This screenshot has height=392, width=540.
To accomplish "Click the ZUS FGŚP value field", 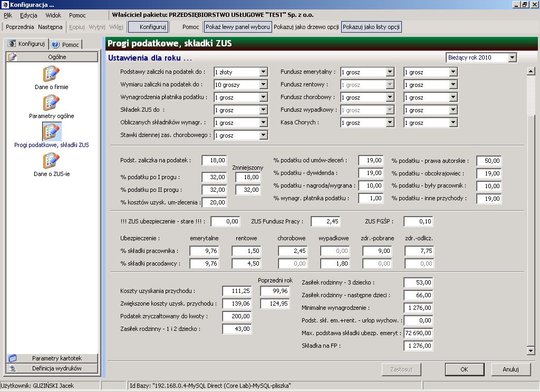I will [418, 221].
